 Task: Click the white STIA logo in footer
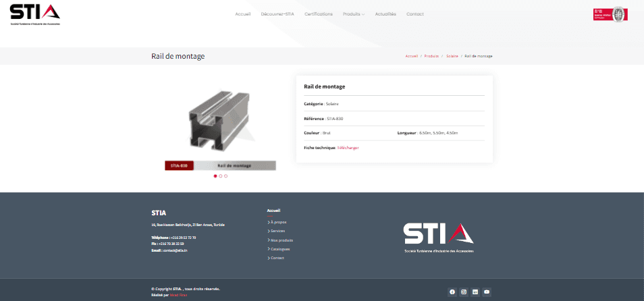[439, 238]
